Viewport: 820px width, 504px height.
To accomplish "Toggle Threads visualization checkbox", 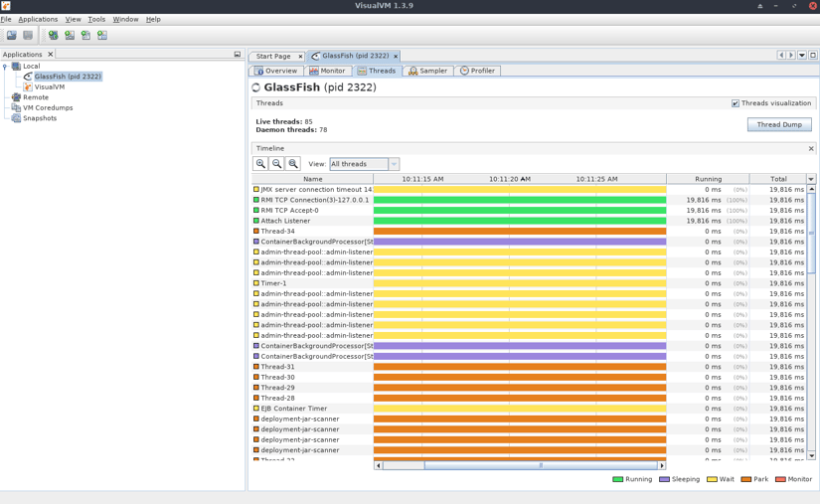I will pos(736,103).
